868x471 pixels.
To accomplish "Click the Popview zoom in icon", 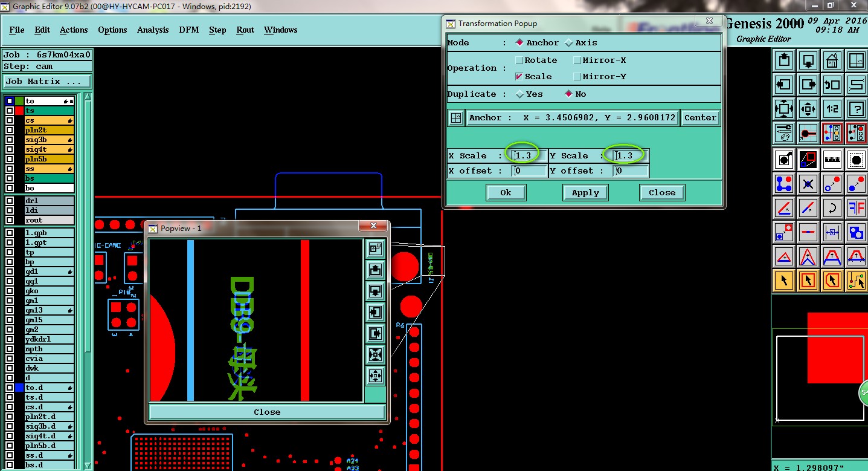I will [375, 355].
